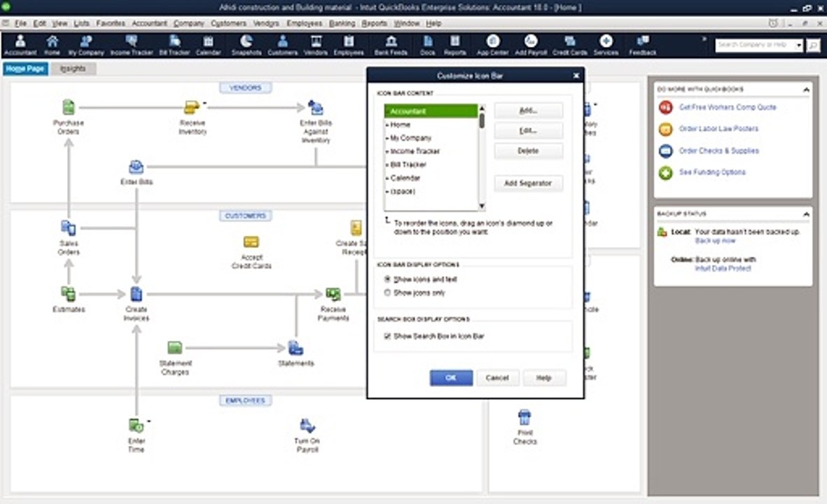Click Search Company or Help field

755,45
